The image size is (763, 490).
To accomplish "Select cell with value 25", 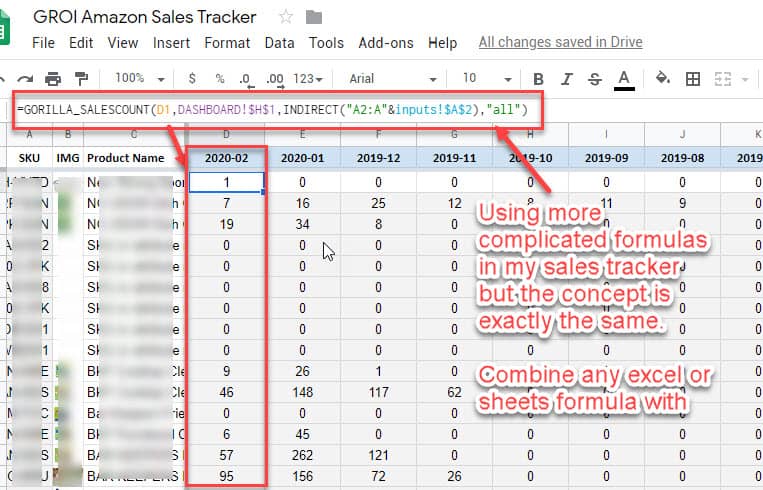I will (378, 203).
